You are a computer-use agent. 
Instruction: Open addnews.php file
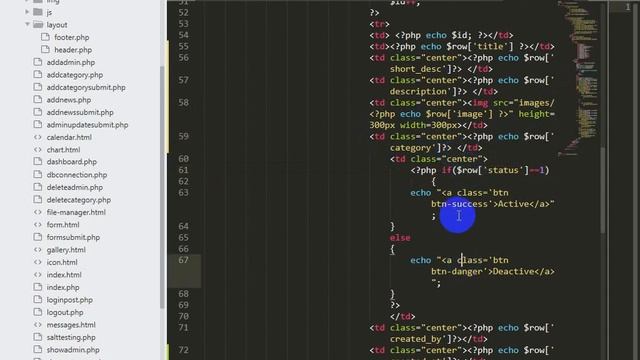69,100
